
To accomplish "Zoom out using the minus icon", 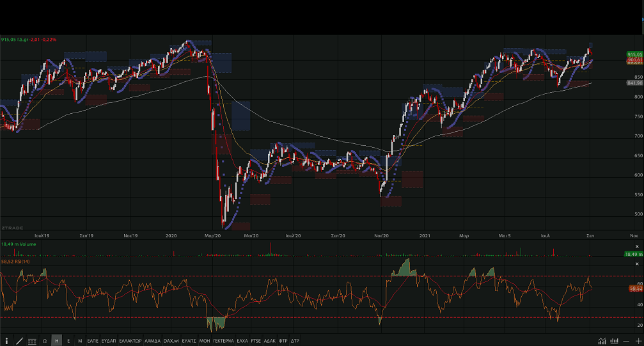I will click(627, 341).
